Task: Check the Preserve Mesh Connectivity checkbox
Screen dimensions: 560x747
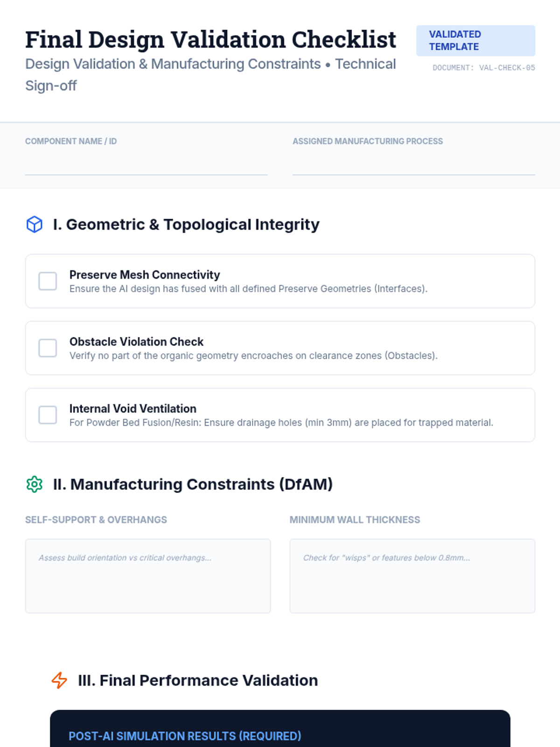Action: (48, 281)
